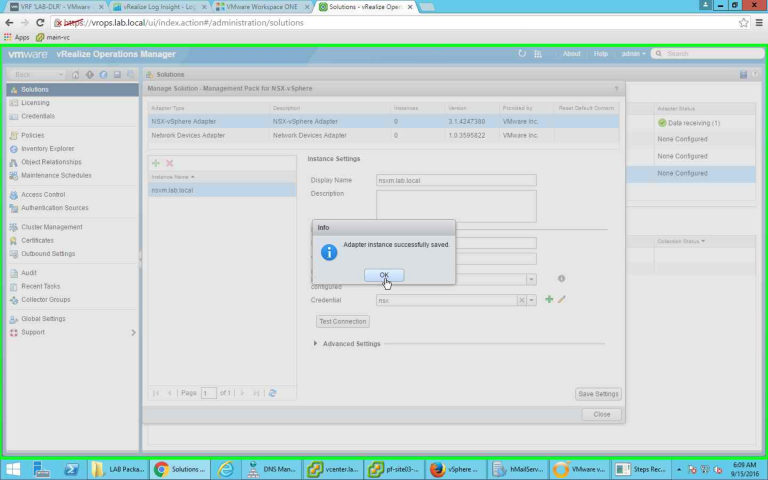Click the help question mark in dialog title
This screenshot has height=480, width=768.
[x=616, y=89]
